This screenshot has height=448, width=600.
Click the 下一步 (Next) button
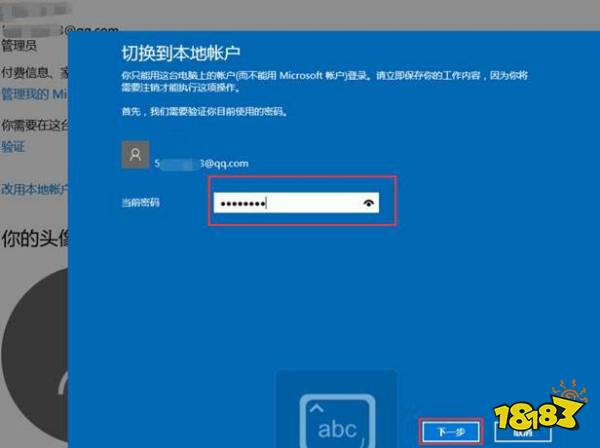(449, 431)
